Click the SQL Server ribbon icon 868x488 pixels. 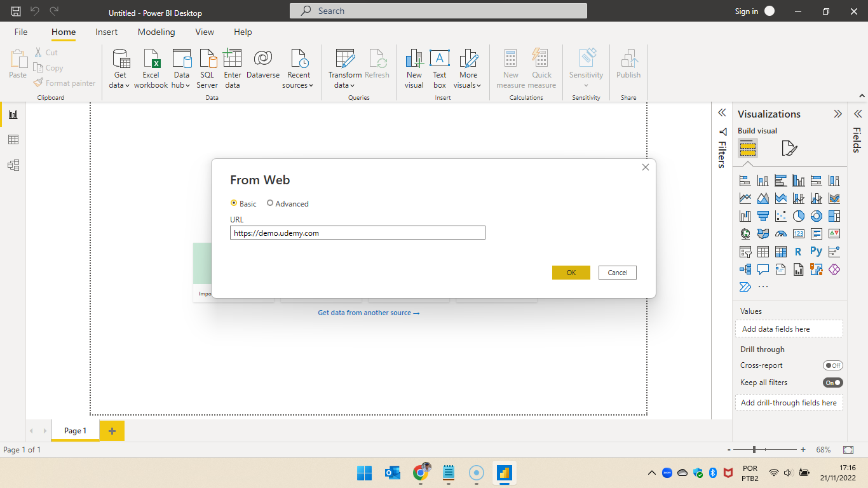pos(207,69)
